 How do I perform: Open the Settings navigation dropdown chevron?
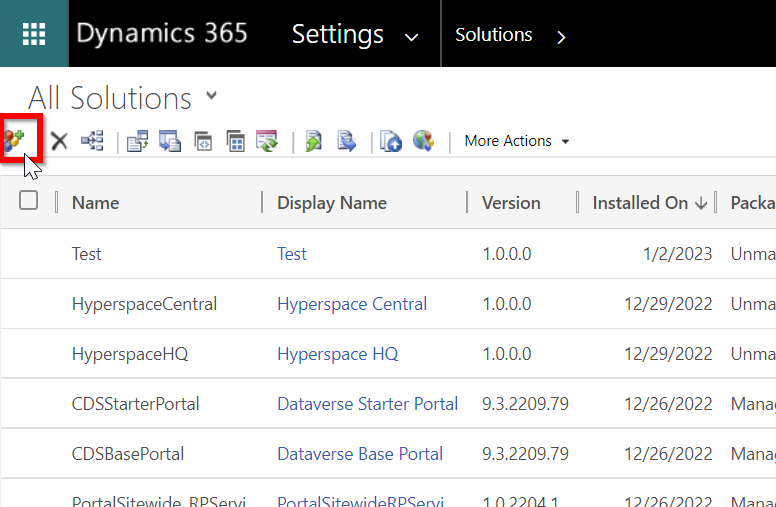(411, 37)
